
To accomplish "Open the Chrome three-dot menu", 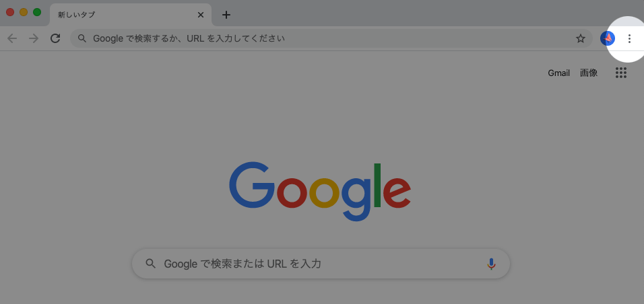I will (x=629, y=38).
